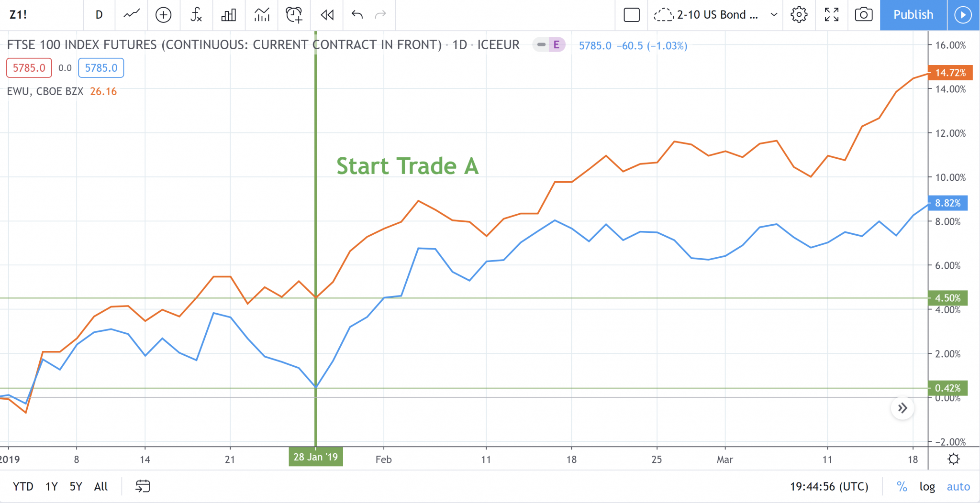Take a chart snapshot with the camera icon
The width and height of the screenshot is (980, 503).
point(863,15)
